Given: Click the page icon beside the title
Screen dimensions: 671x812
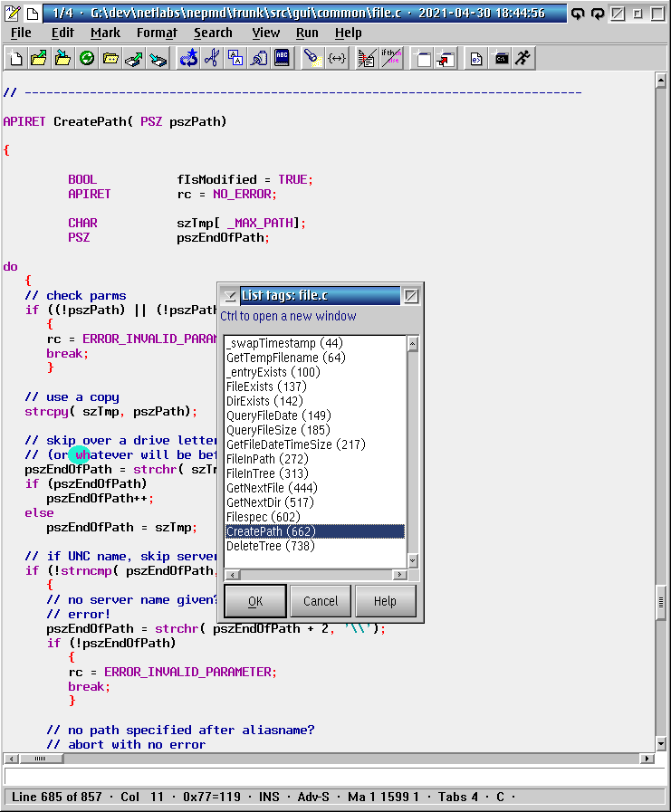Looking at the screenshot, I should [32, 13].
